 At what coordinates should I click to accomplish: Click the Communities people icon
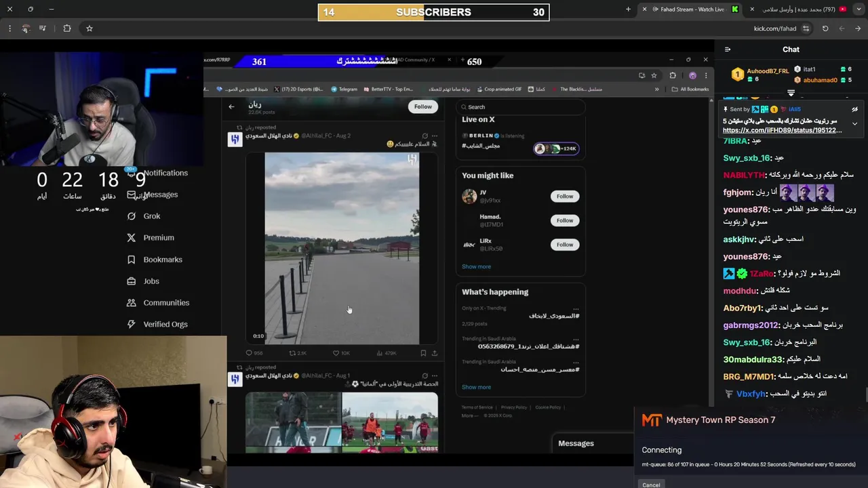tap(132, 303)
